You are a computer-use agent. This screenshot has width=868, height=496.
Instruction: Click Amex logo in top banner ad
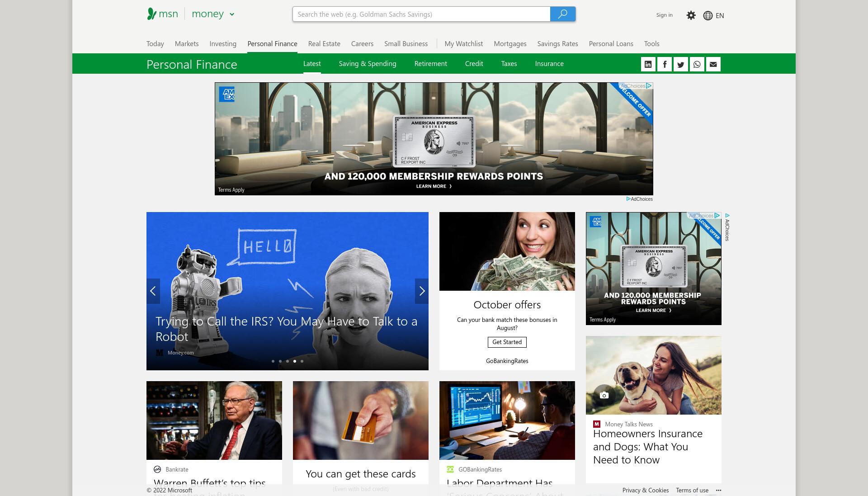point(226,94)
